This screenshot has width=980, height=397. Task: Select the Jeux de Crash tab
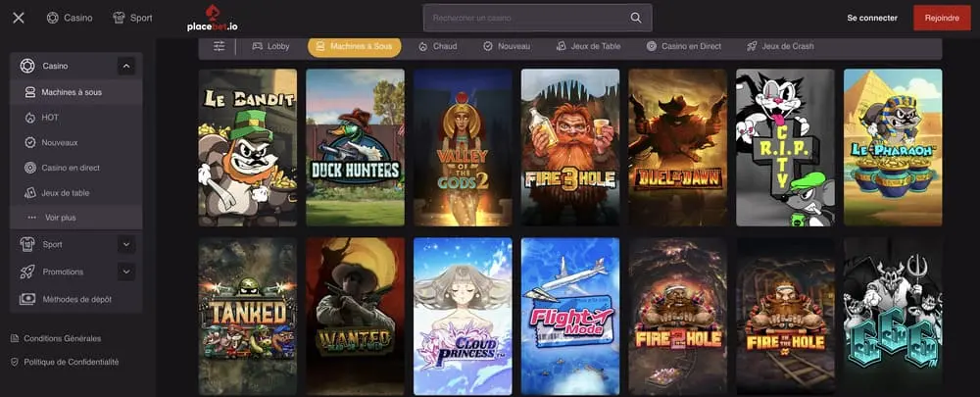(779, 46)
